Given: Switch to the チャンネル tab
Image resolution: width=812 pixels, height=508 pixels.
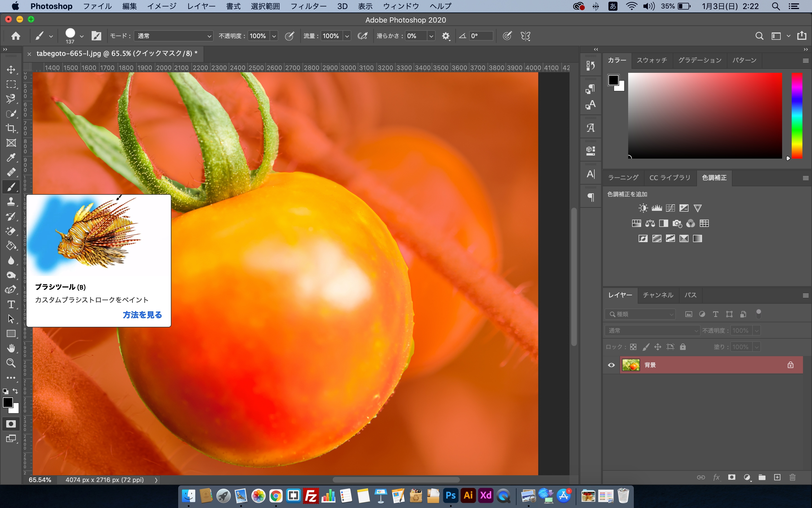Looking at the screenshot, I should tap(658, 295).
